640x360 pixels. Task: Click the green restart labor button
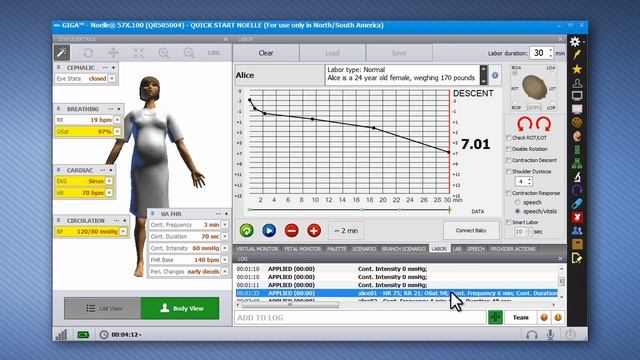point(247,231)
